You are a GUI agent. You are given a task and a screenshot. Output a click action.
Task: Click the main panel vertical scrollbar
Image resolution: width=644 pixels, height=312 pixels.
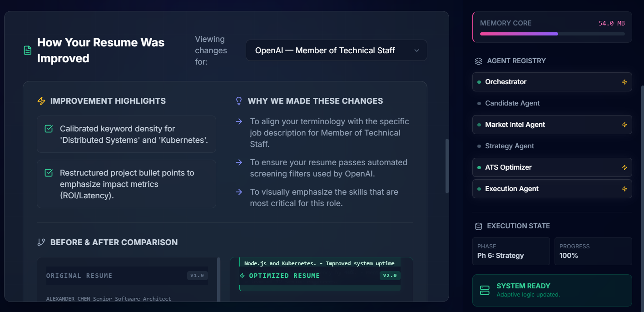[447, 166]
